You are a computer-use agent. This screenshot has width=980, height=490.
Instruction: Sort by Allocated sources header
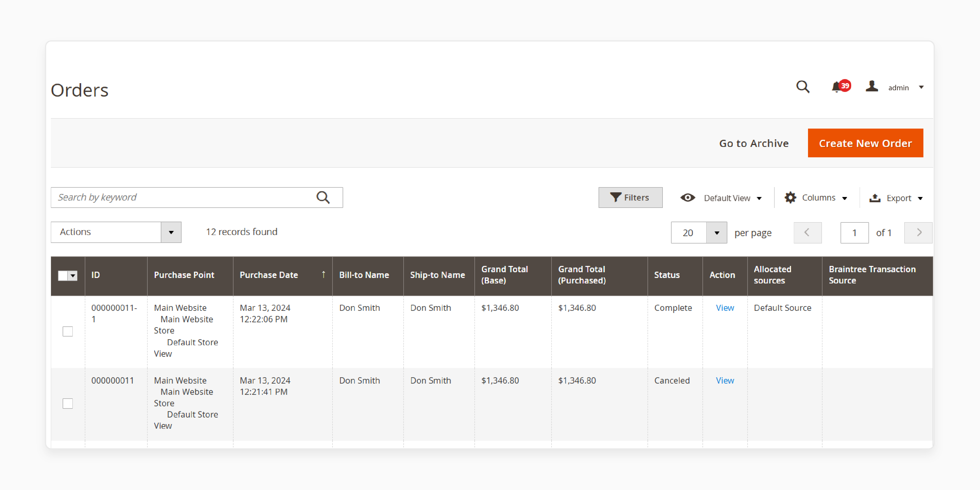click(x=784, y=276)
